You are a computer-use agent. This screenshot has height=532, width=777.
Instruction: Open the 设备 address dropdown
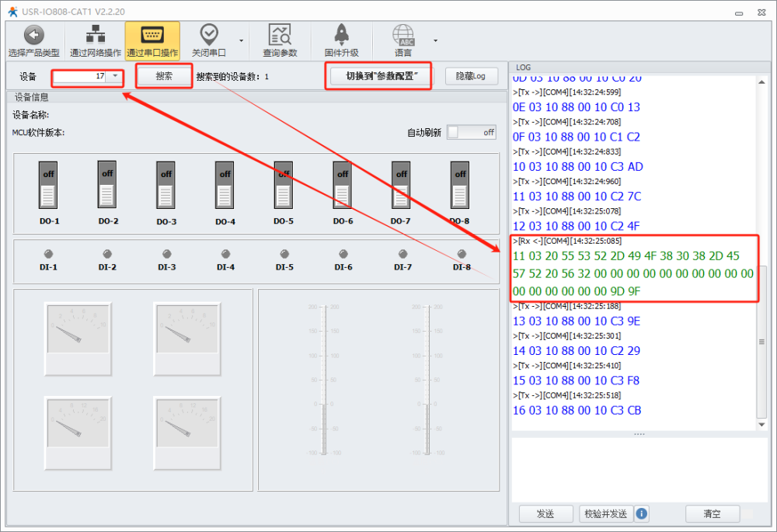coord(115,76)
